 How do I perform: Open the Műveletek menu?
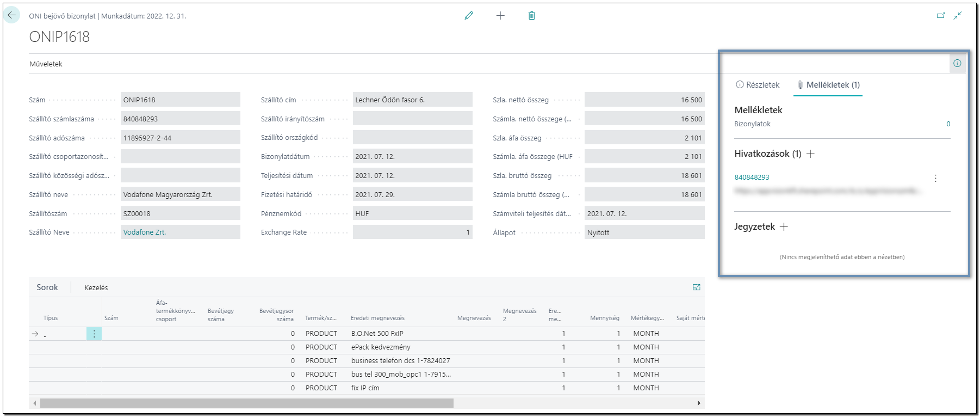tap(46, 64)
